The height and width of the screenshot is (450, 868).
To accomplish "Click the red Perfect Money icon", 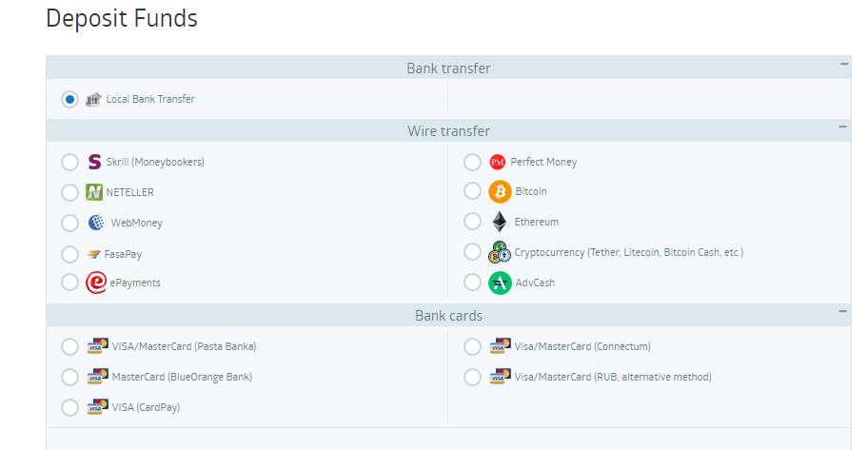I will click(498, 162).
